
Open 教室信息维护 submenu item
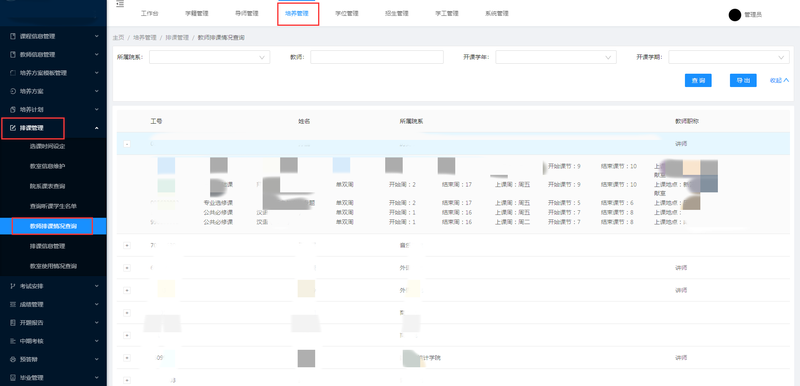(x=47, y=166)
